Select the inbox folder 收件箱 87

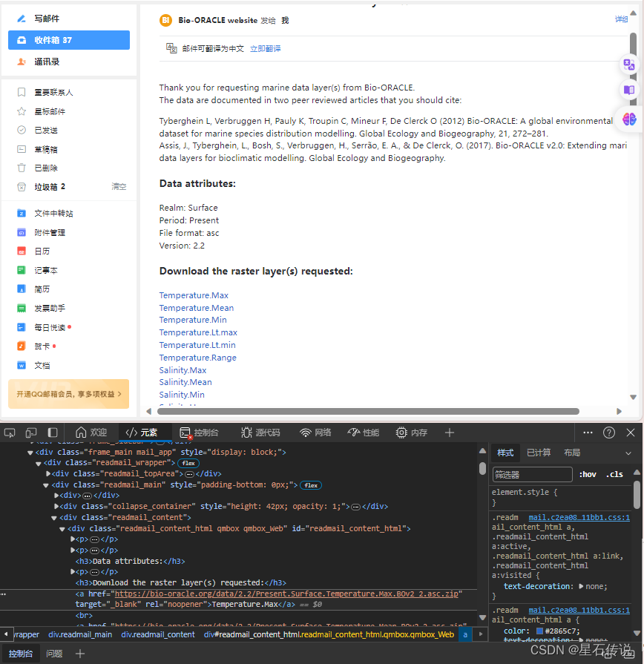[69, 40]
